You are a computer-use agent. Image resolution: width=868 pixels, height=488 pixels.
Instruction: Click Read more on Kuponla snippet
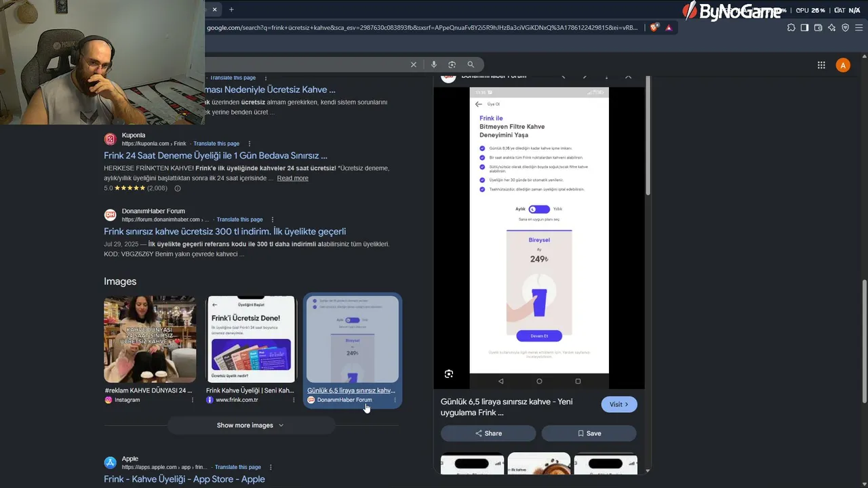click(x=292, y=178)
